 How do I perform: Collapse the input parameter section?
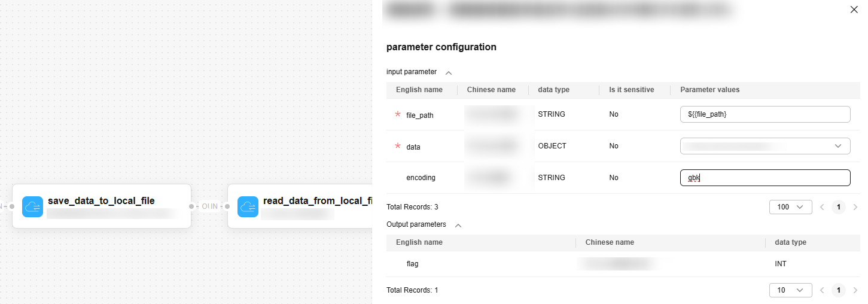449,72
